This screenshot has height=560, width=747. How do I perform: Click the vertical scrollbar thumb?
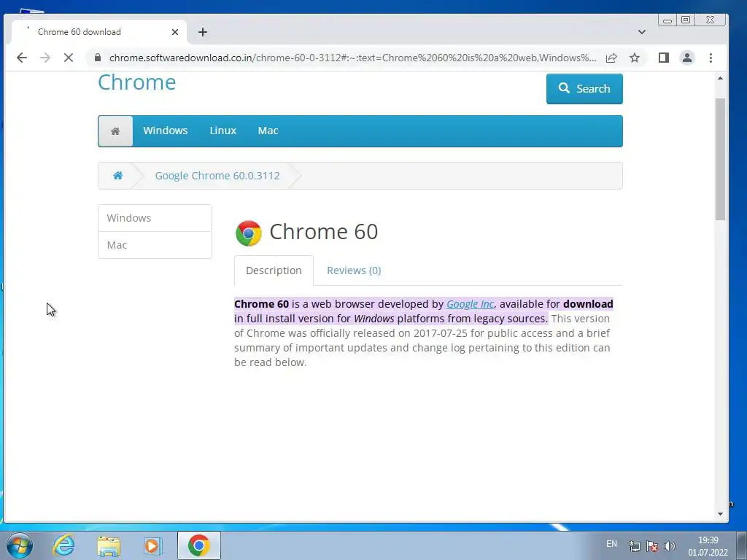(x=720, y=160)
